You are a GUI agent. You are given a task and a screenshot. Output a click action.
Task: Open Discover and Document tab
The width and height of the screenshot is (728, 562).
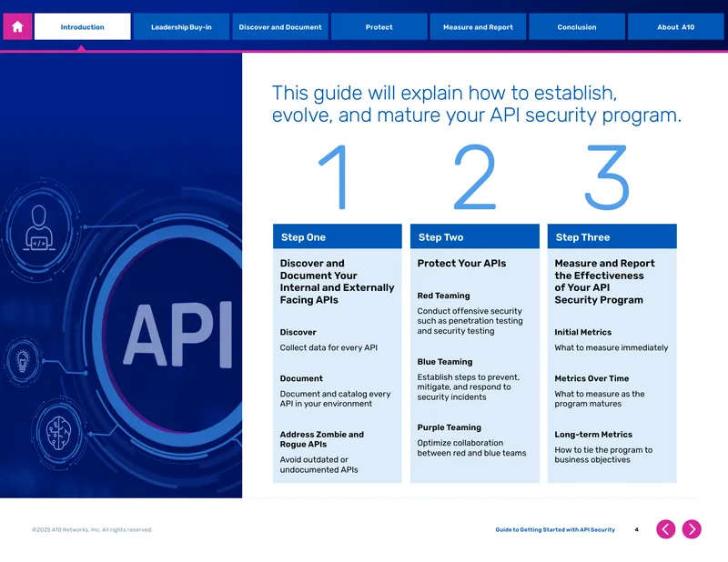tap(280, 27)
